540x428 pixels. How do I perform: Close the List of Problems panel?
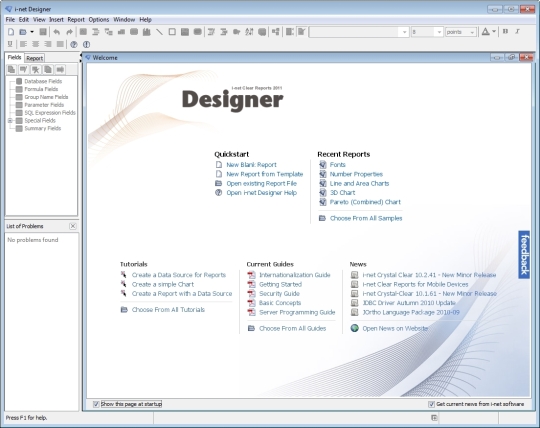click(73, 226)
